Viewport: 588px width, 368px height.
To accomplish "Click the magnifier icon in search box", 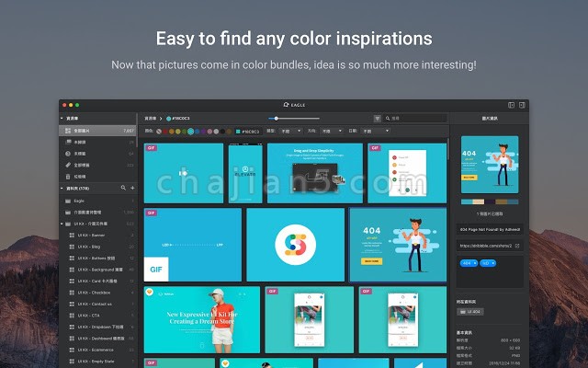I will 388,119.
